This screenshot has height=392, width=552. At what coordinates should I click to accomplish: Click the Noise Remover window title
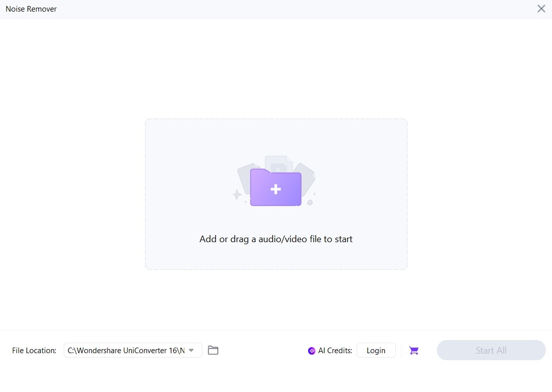point(31,9)
